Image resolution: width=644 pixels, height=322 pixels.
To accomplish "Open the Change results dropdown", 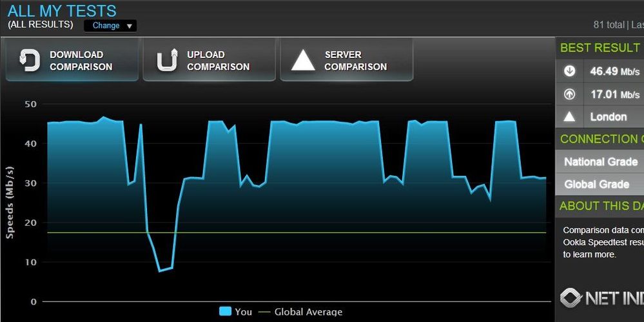I will pos(110,26).
